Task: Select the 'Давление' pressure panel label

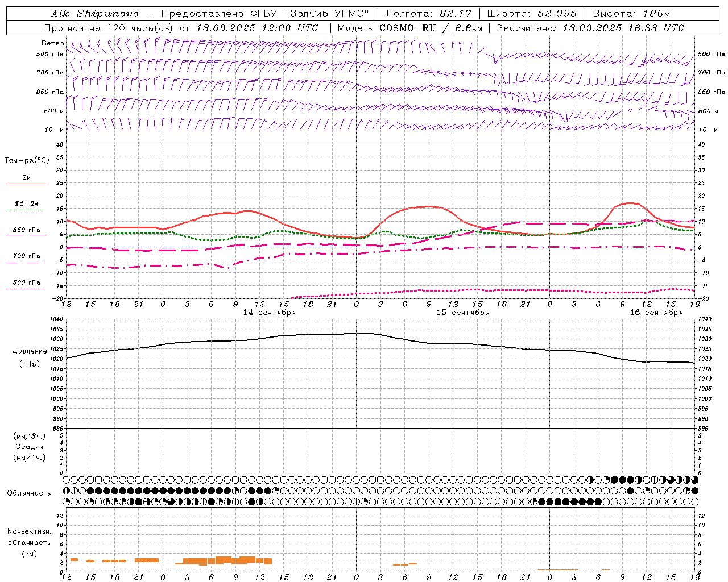Action: point(30,351)
